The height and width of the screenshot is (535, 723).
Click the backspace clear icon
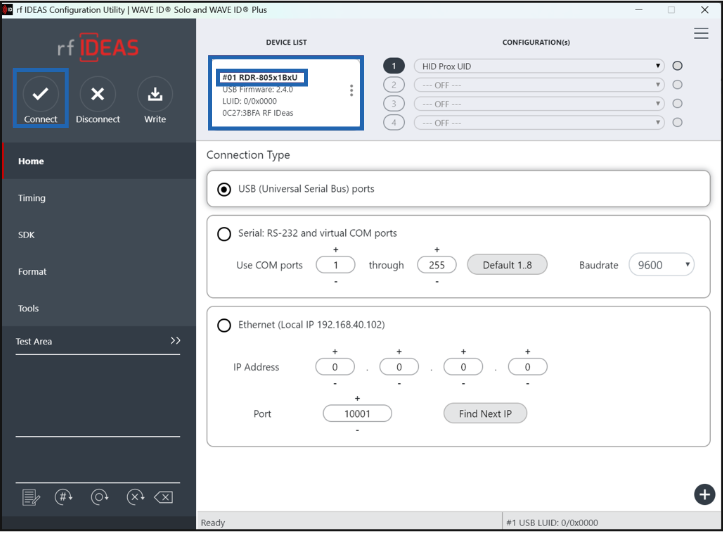coord(164,497)
